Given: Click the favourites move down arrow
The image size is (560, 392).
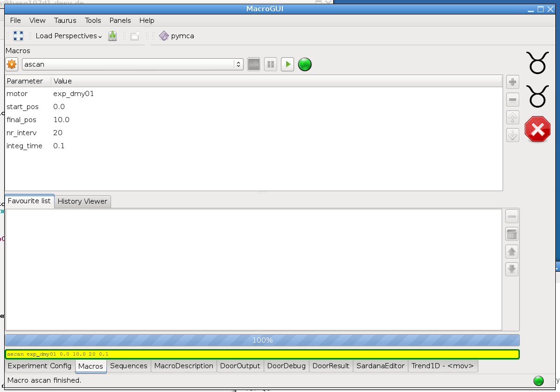Looking at the screenshot, I should click(512, 269).
